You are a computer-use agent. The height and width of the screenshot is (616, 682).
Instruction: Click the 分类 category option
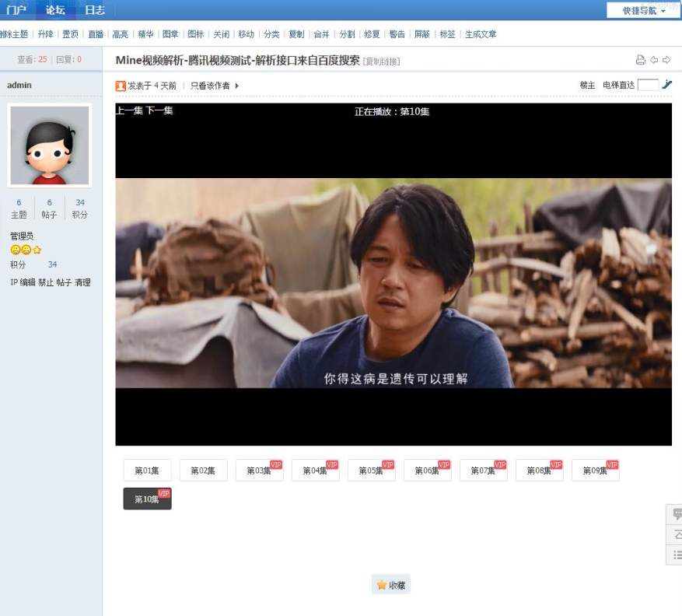(x=271, y=34)
